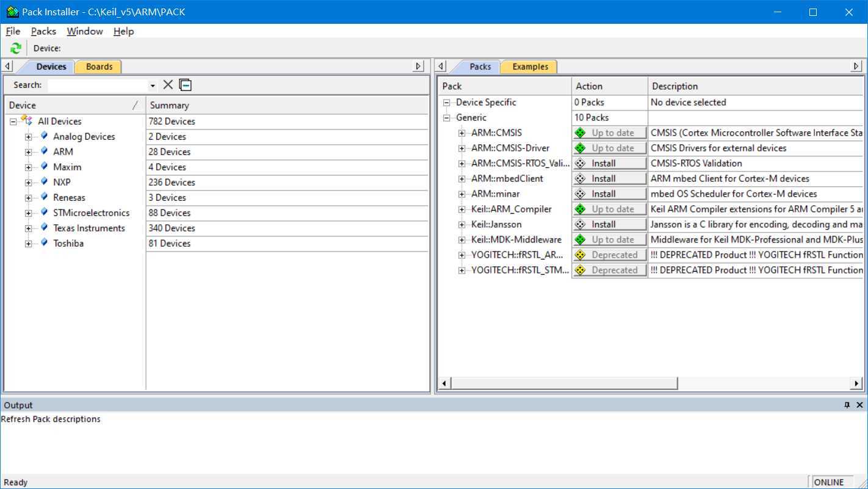Open the search history dropdown arrow
Screen dimensions: 868x489
[x=153, y=85]
